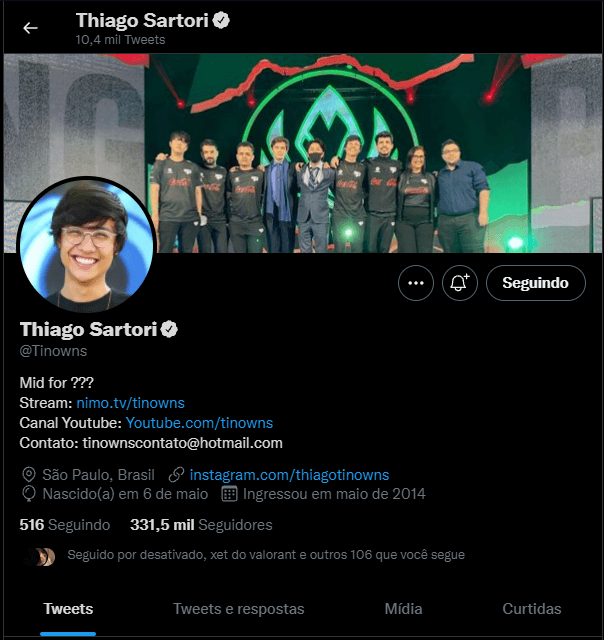Open the Tweets e respostas tab
Screen dimensions: 604x640
[239, 609]
